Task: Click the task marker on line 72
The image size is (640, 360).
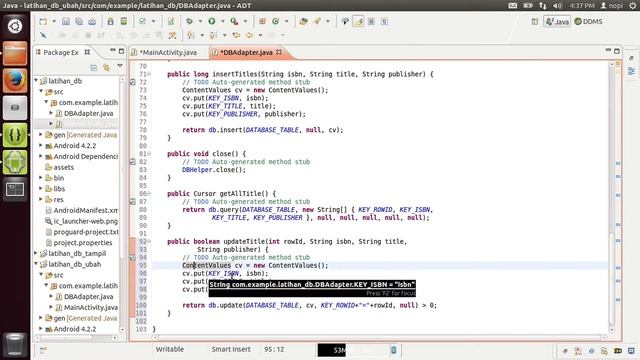Action: click(133, 82)
